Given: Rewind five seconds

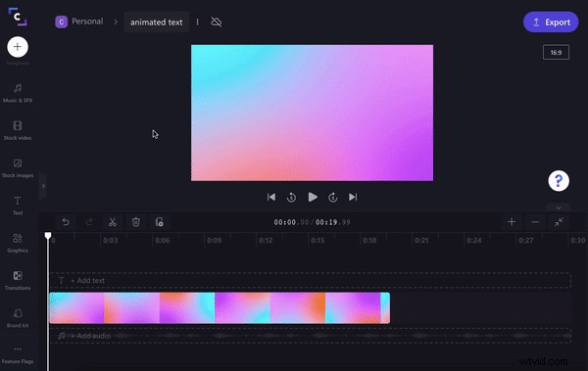Looking at the screenshot, I should click(291, 197).
